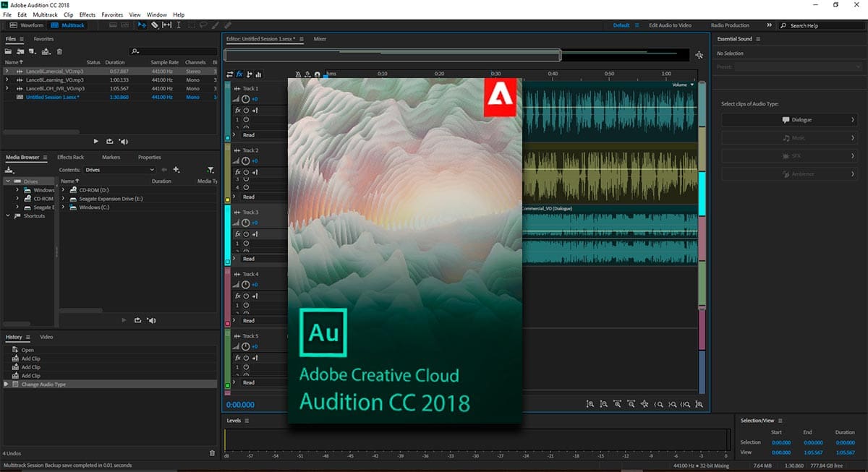This screenshot has height=472, width=868.
Task: Click the Open File folder icon in Files panel
Action: pos(8,51)
